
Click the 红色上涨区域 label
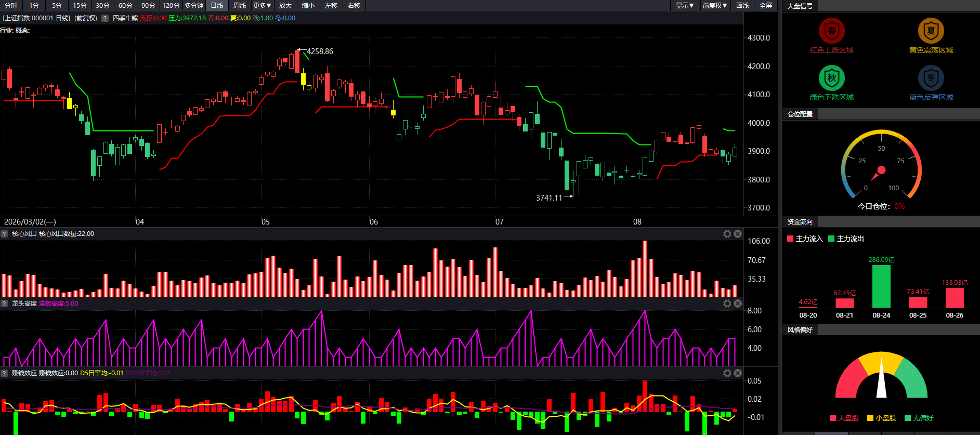click(832, 50)
